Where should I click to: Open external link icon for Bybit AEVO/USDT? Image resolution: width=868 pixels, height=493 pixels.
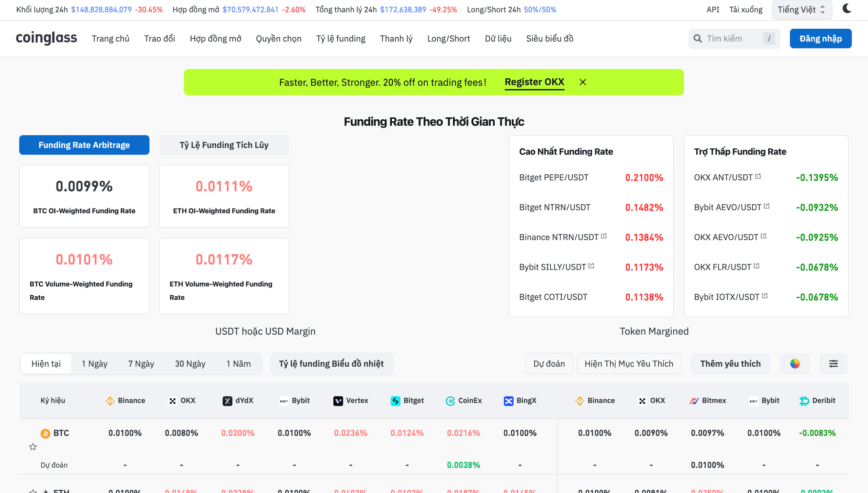(x=767, y=206)
